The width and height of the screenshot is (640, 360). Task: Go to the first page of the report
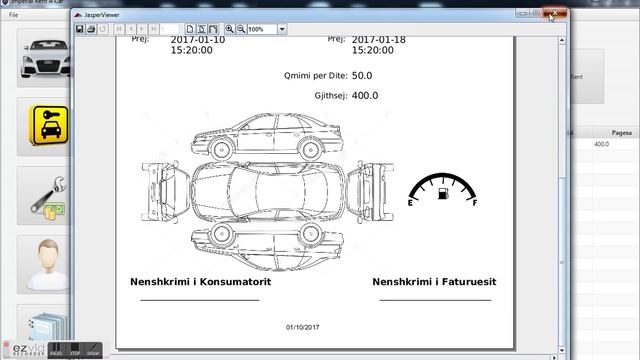click(x=119, y=29)
